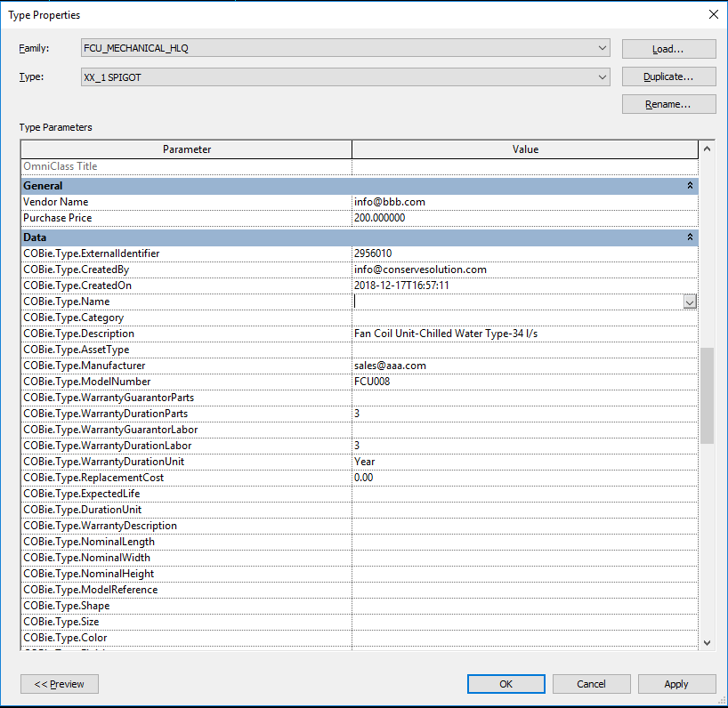
Task: Edit the Purchase Price value field
Action: coord(525,218)
